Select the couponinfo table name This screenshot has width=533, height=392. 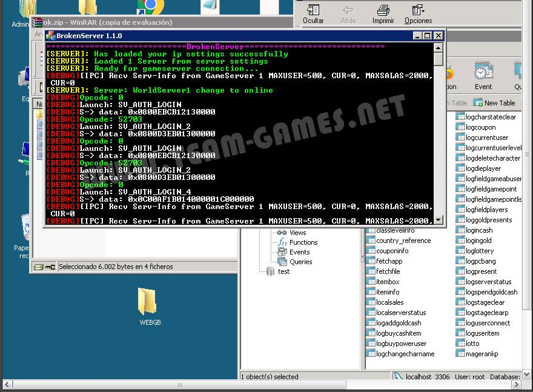(x=392, y=251)
